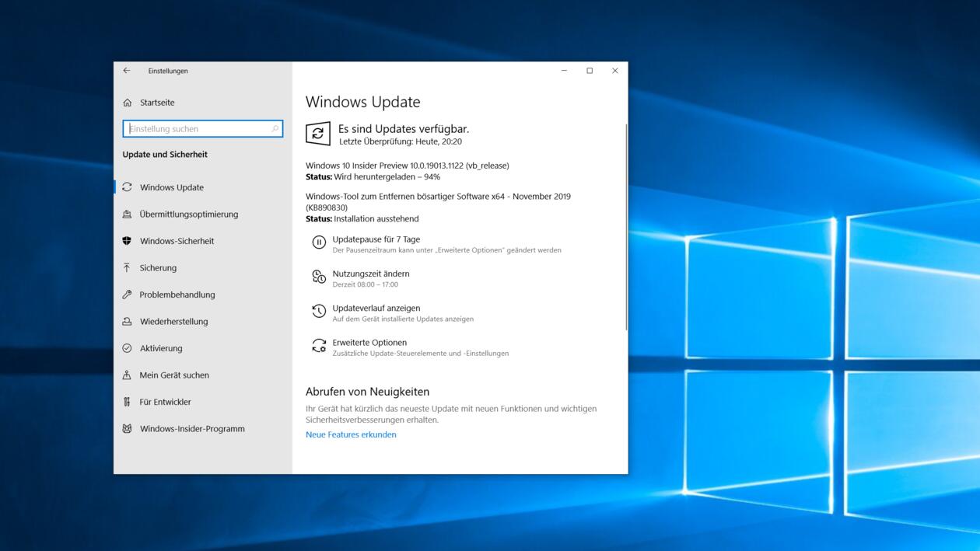This screenshot has width=980, height=551.
Task: Click 'Es sind Updates verfügbar.' status text
Action: click(x=404, y=129)
